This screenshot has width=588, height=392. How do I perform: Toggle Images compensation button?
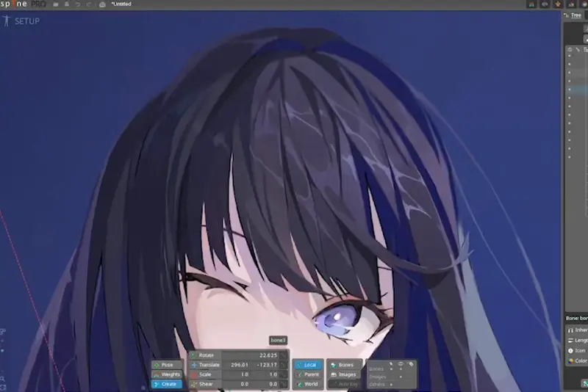(x=343, y=374)
